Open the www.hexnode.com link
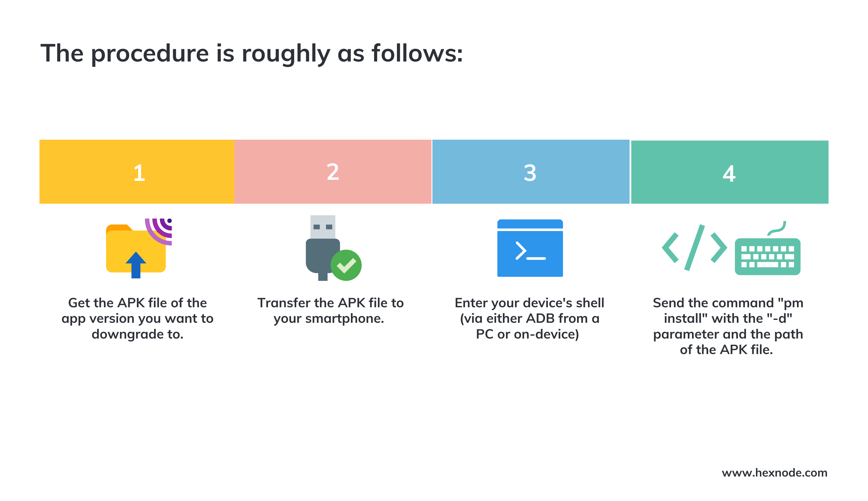This screenshot has height=501, width=868. point(774,472)
